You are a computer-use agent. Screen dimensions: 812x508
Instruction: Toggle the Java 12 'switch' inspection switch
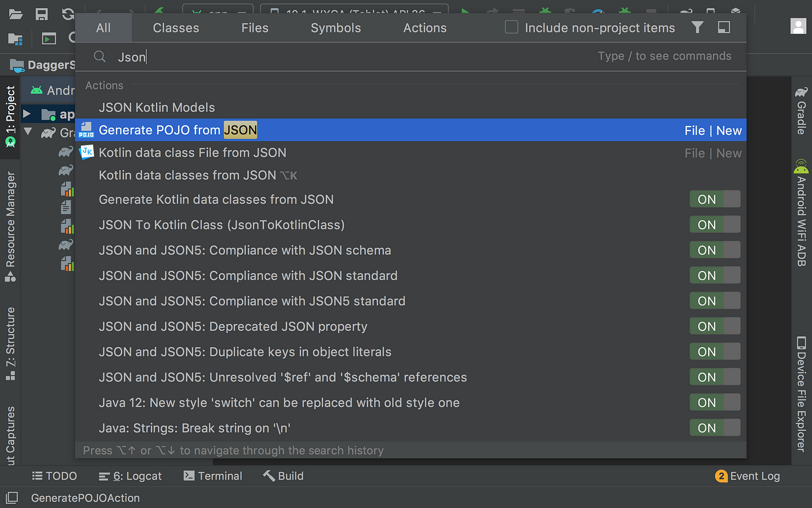tap(715, 402)
